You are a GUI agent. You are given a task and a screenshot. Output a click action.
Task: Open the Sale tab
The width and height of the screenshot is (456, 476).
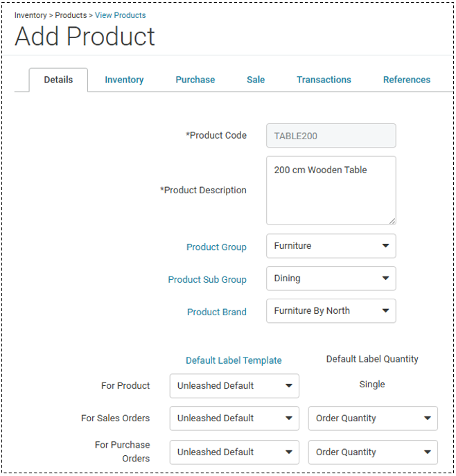(256, 80)
